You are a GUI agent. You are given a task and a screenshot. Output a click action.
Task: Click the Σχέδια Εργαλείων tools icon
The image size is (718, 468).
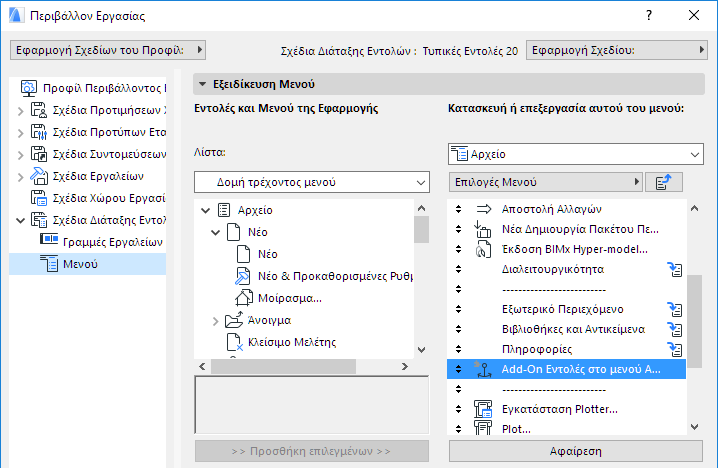(x=39, y=176)
